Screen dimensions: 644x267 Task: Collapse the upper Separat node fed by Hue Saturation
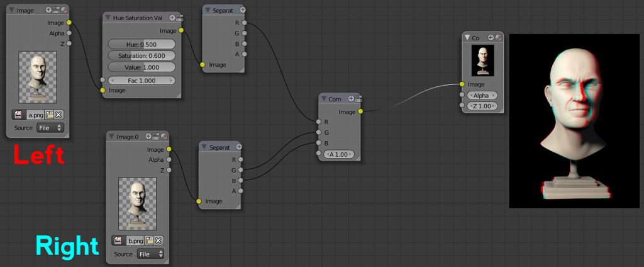(x=208, y=9)
